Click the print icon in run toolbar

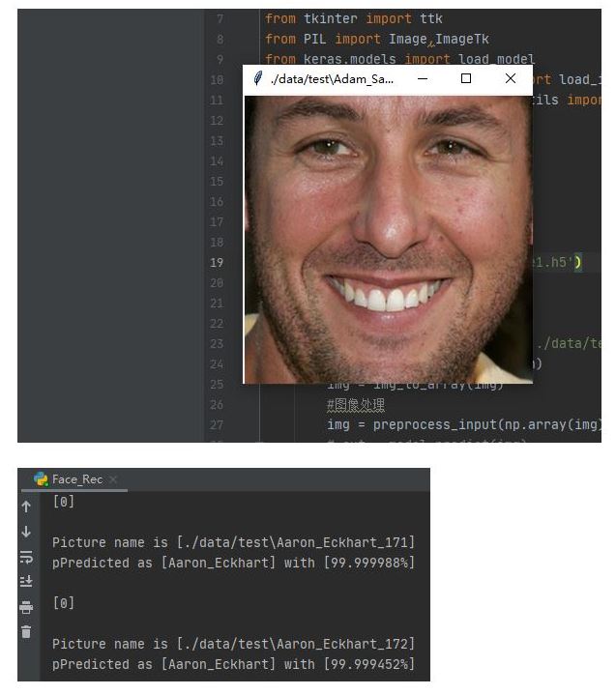(x=26, y=607)
